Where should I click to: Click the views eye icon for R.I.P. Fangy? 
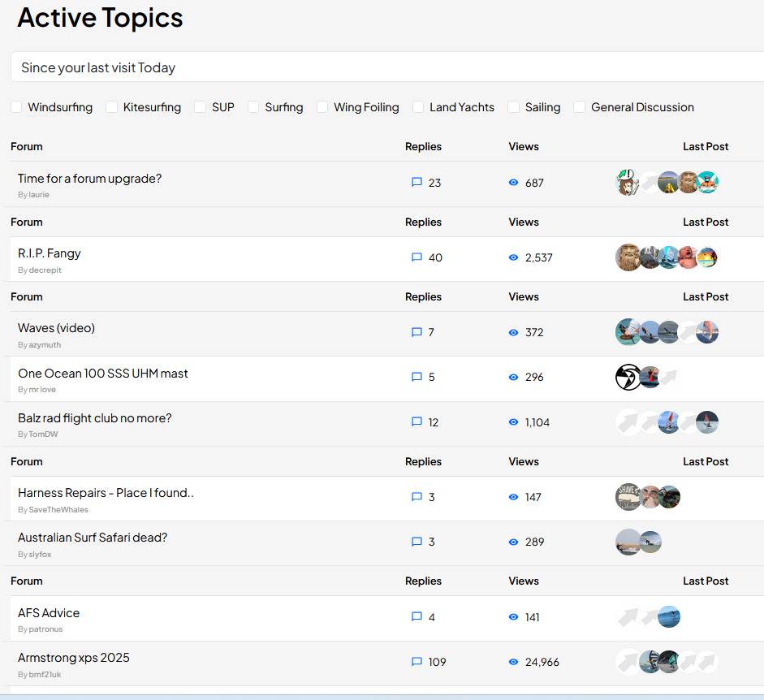point(513,257)
